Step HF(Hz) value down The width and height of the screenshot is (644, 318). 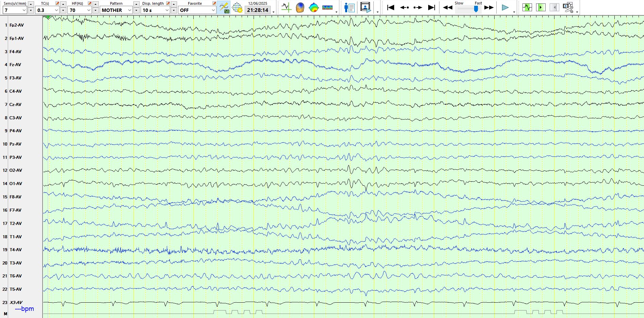pos(95,10)
